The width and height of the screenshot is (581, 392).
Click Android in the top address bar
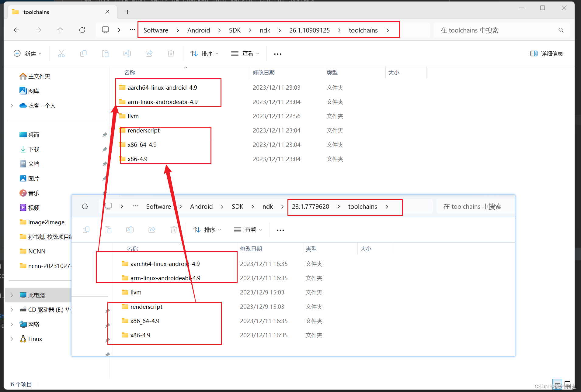tap(199, 30)
